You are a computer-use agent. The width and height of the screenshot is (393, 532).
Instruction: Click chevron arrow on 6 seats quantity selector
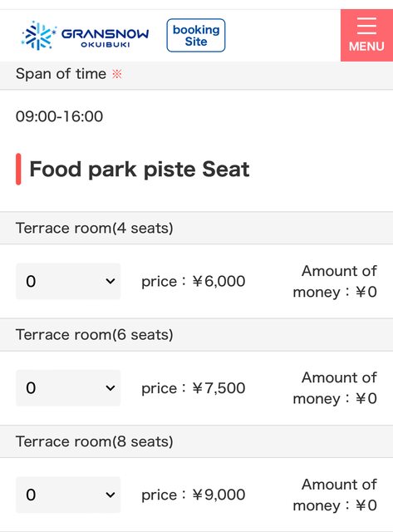point(111,388)
